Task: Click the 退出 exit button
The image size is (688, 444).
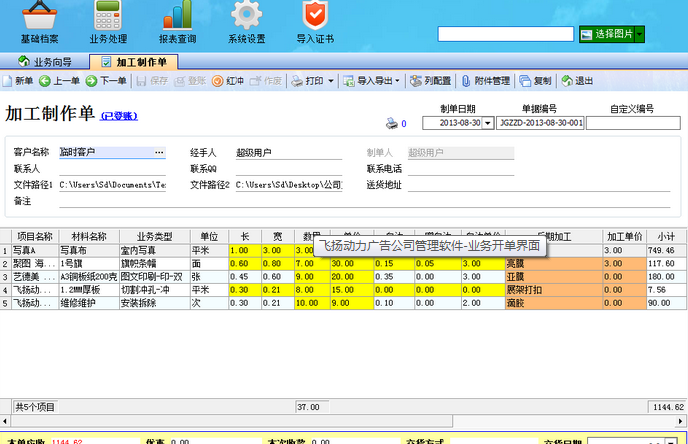Action: (x=578, y=81)
